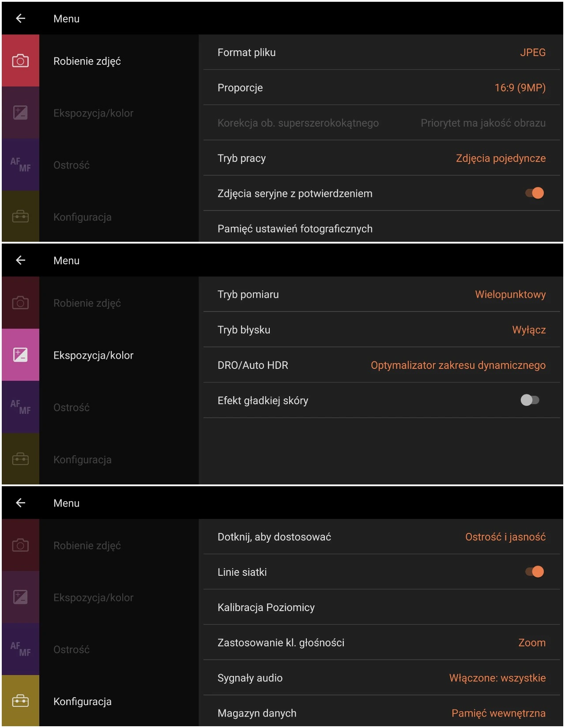Change Proporcje from 16:9 (9MP)
The image size is (565, 728).
click(x=381, y=88)
